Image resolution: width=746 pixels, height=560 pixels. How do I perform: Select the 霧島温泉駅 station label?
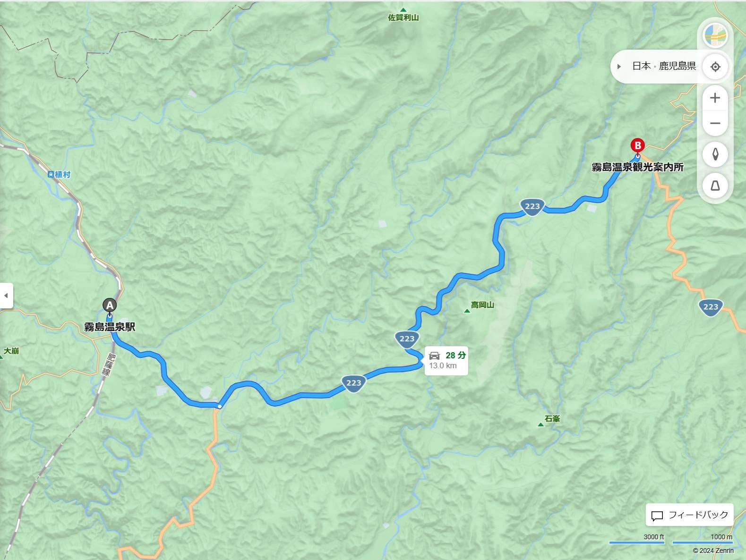pyautogui.click(x=110, y=327)
